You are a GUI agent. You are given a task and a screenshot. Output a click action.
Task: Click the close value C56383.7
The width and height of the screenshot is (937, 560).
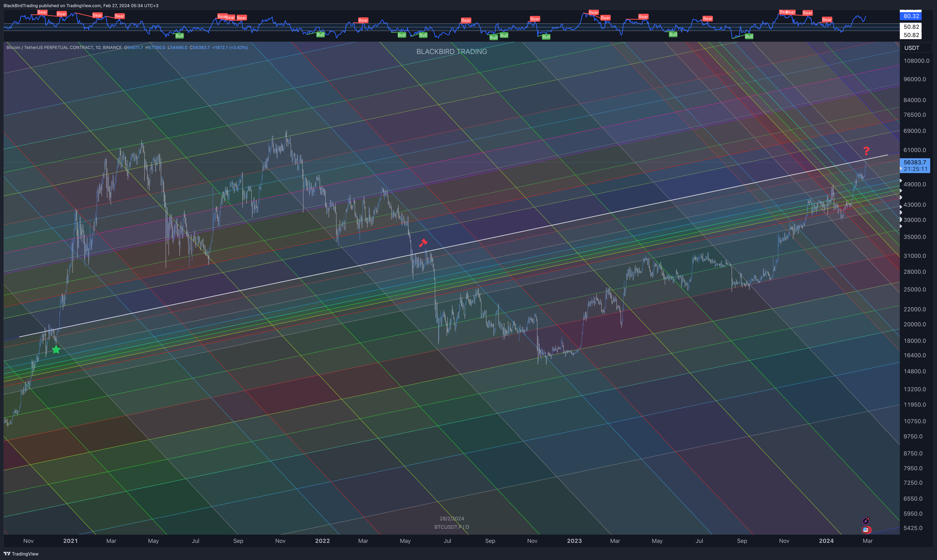(x=200, y=48)
